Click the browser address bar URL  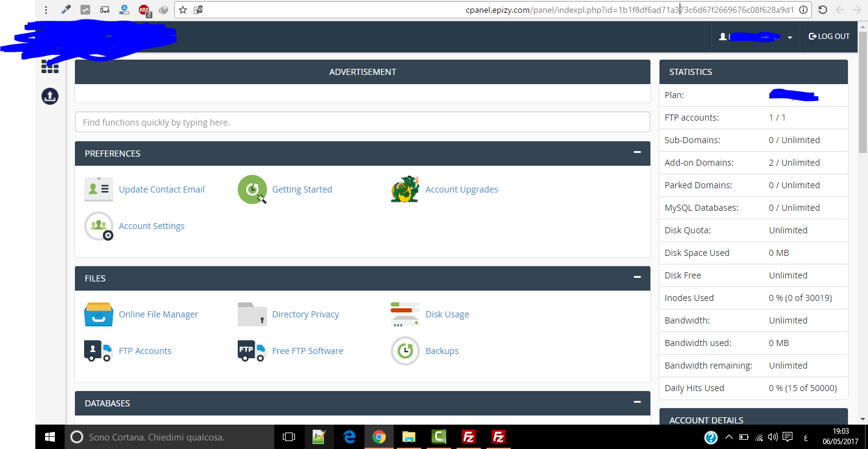(x=630, y=10)
